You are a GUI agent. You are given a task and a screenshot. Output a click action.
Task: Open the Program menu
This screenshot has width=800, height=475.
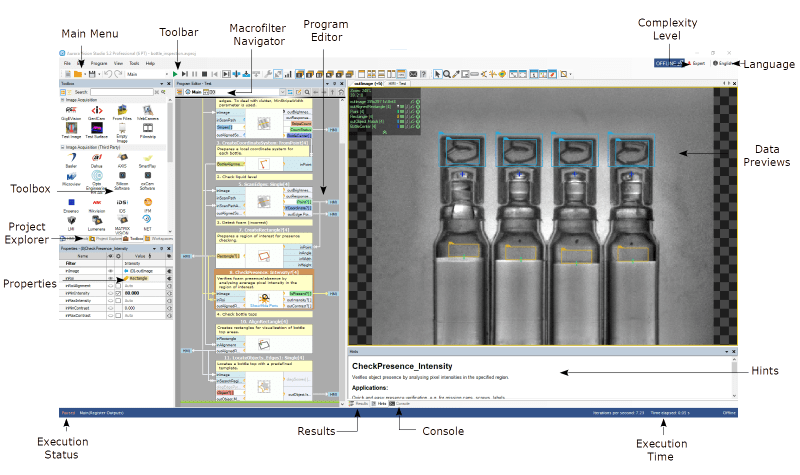click(99, 63)
